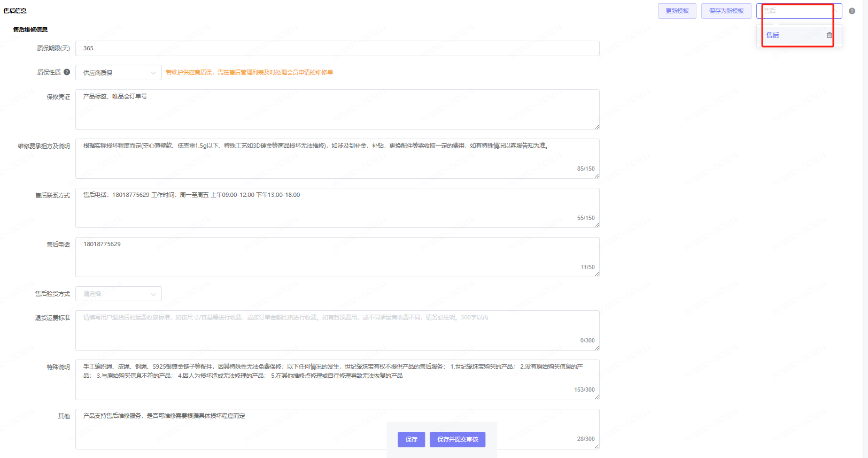Click the 保存为新模板 button
This screenshot has height=458, width=868.
click(726, 11)
